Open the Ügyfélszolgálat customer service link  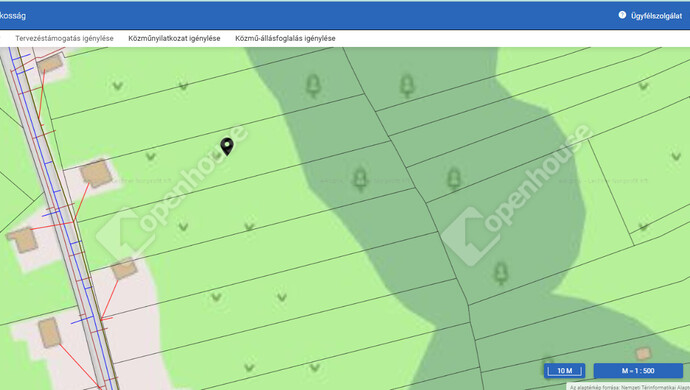[x=656, y=16]
